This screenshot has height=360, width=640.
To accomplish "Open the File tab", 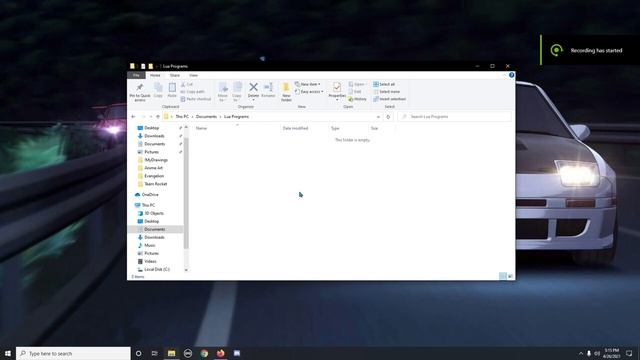I will pos(136,75).
